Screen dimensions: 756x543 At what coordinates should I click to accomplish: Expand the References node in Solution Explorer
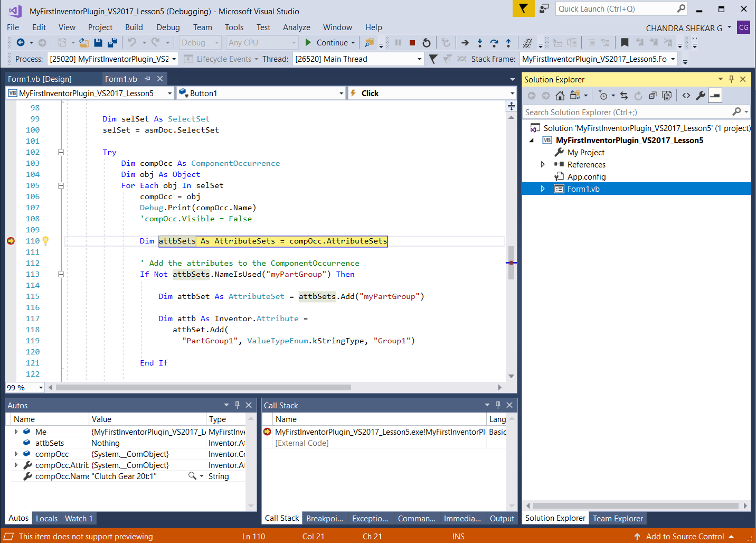[543, 165]
